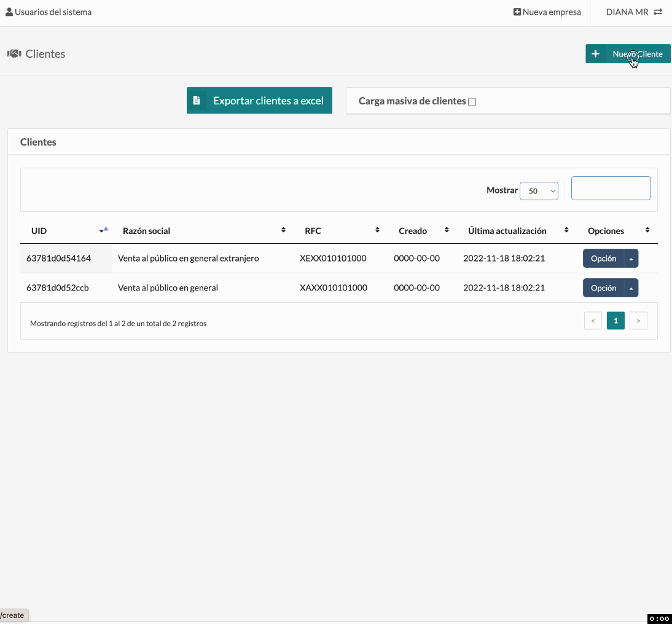Expand Opción dropdown for Venta al público en general
672x624 pixels.
pos(631,287)
